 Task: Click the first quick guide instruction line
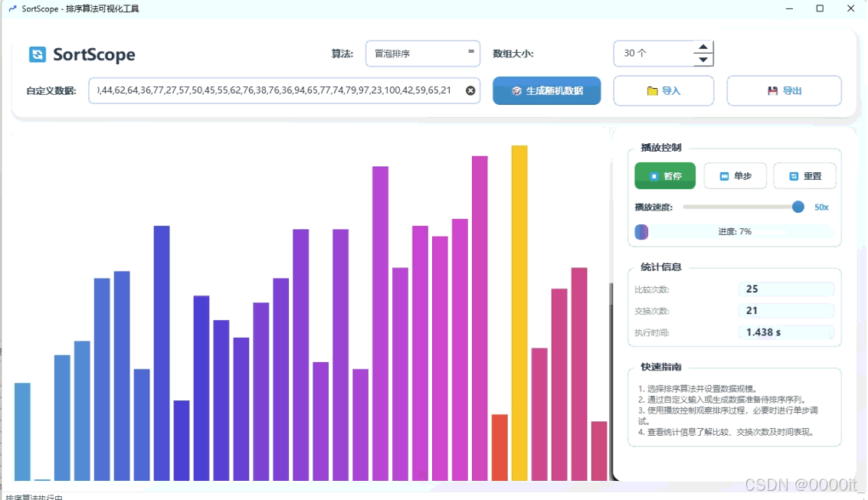click(x=697, y=389)
